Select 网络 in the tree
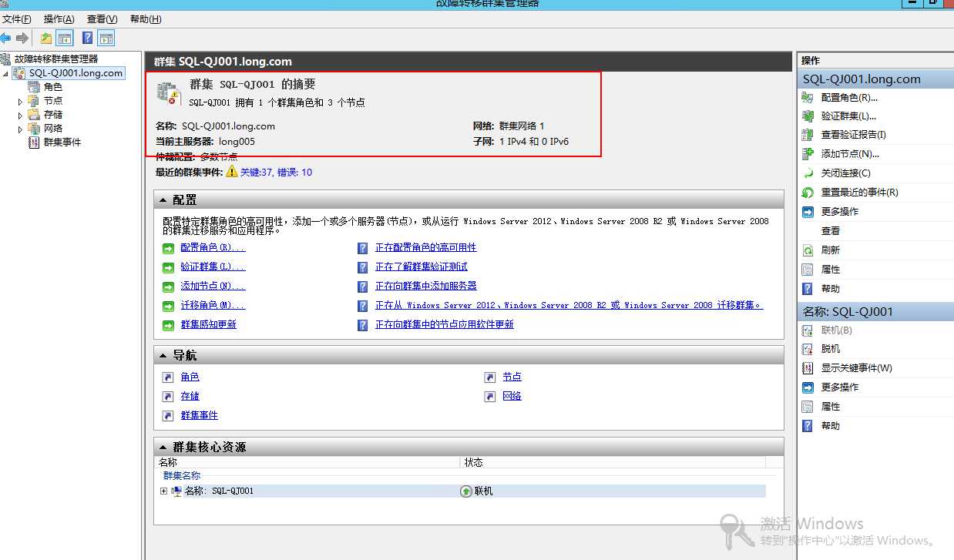The width and height of the screenshot is (954, 560). pos(53,129)
